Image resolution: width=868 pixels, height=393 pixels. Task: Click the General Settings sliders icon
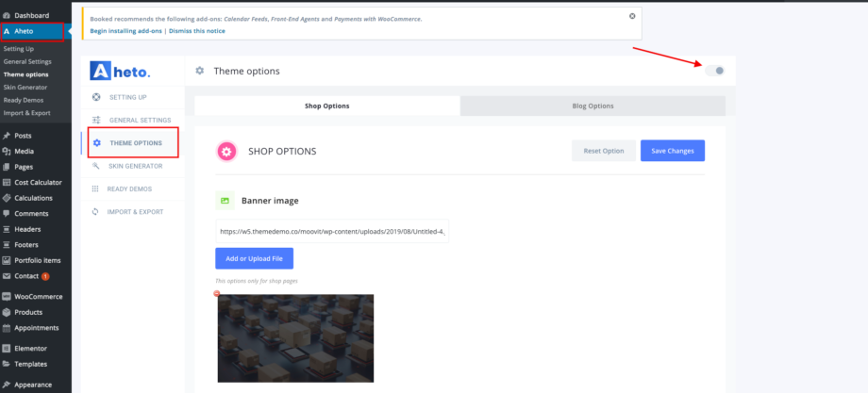point(96,120)
